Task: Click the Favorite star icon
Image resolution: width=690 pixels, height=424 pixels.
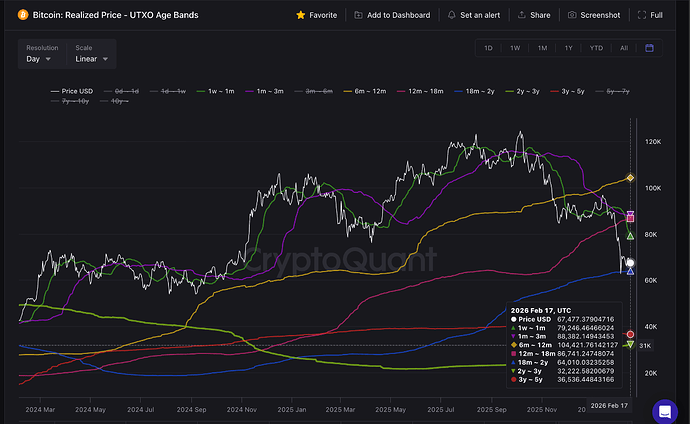Action: 301,16
